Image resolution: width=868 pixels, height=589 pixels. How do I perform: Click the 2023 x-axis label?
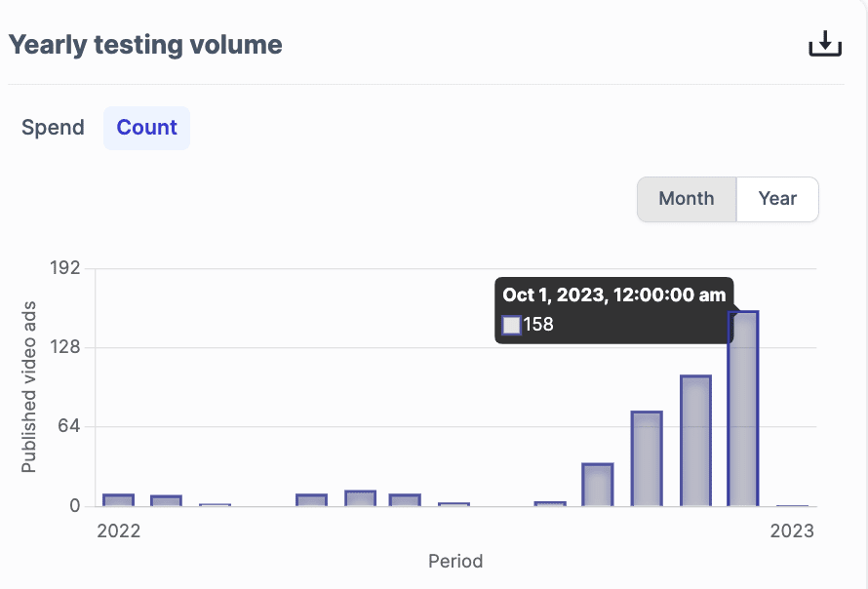tap(792, 531)
